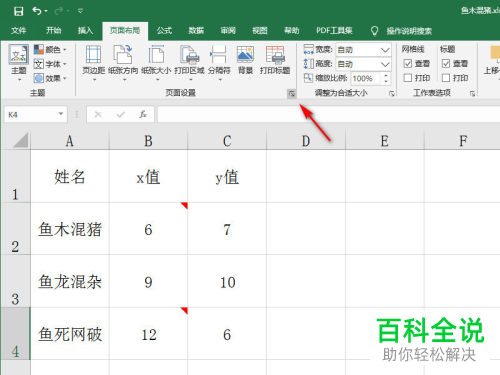The height and width of the screenshot is (375, 500).
Task: Save the workbook with the Save icon
Action: [19, 11]
